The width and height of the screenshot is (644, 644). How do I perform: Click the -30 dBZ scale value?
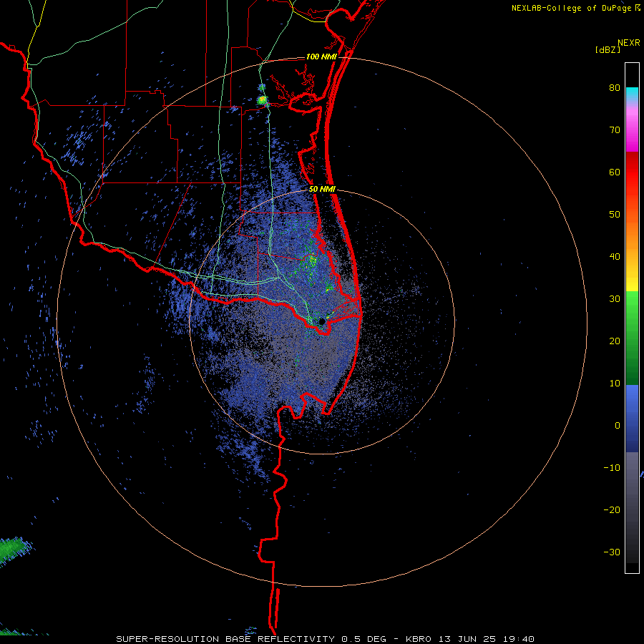pyautogui.click(x=612, y=552)
